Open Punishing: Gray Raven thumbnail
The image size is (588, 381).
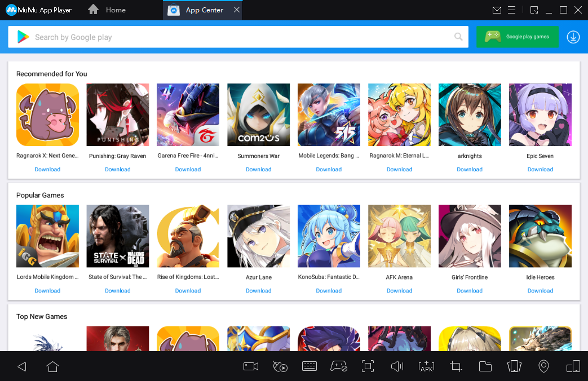click(x=118, y=115)
